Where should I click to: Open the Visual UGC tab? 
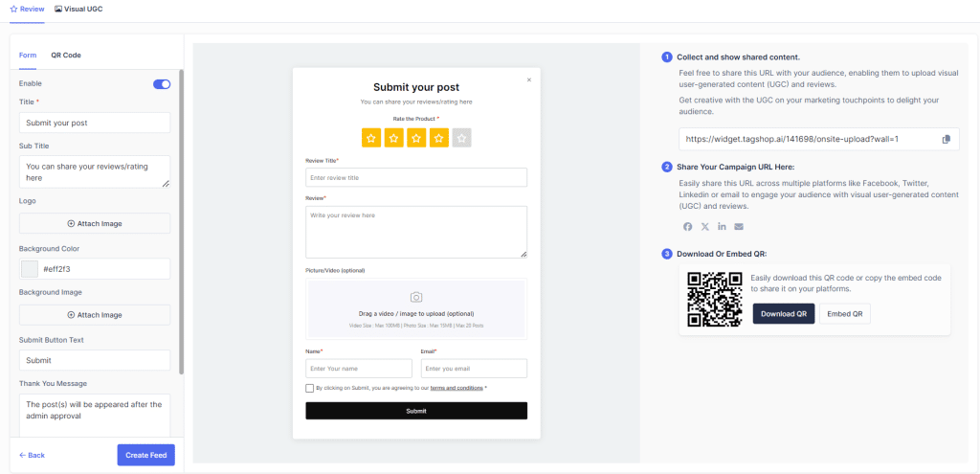click(78, 9)
